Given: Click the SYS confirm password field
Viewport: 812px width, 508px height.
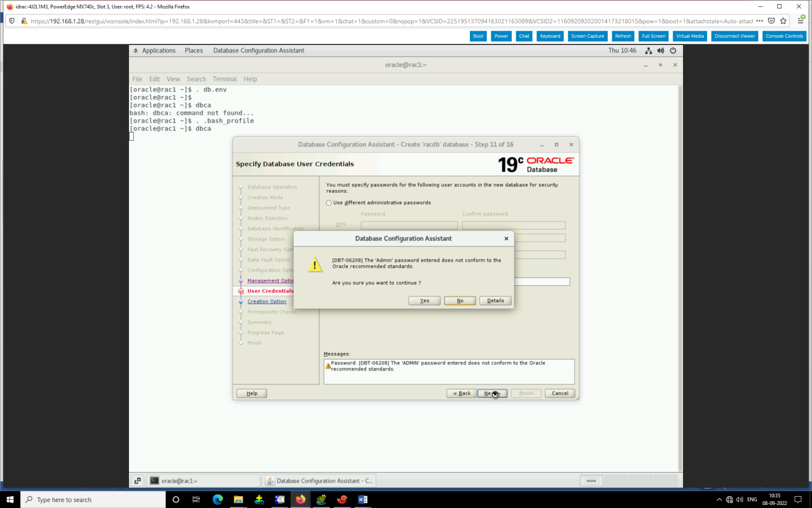Looking at the screenshot, I should tap(513, 225).
